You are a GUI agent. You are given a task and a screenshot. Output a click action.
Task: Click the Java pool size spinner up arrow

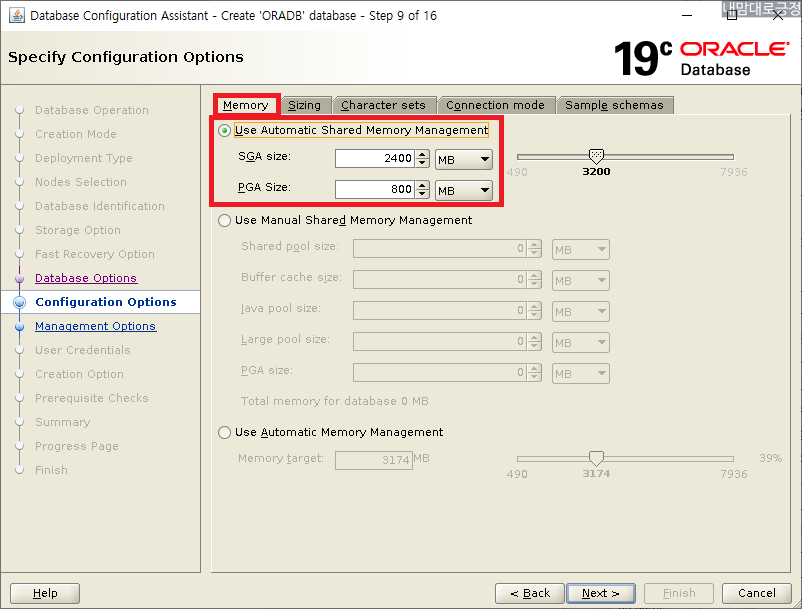coord(534,306)
